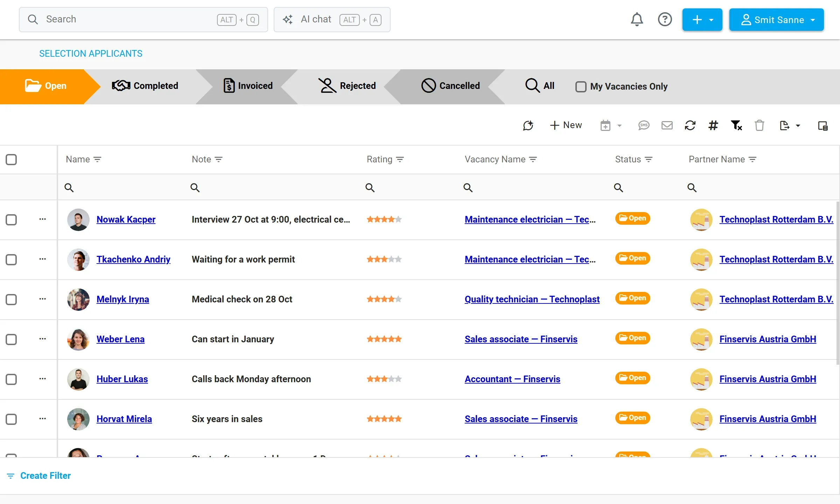Switch to the Rejected tab
The image size is (840, 504).
[x=347, y=86]
